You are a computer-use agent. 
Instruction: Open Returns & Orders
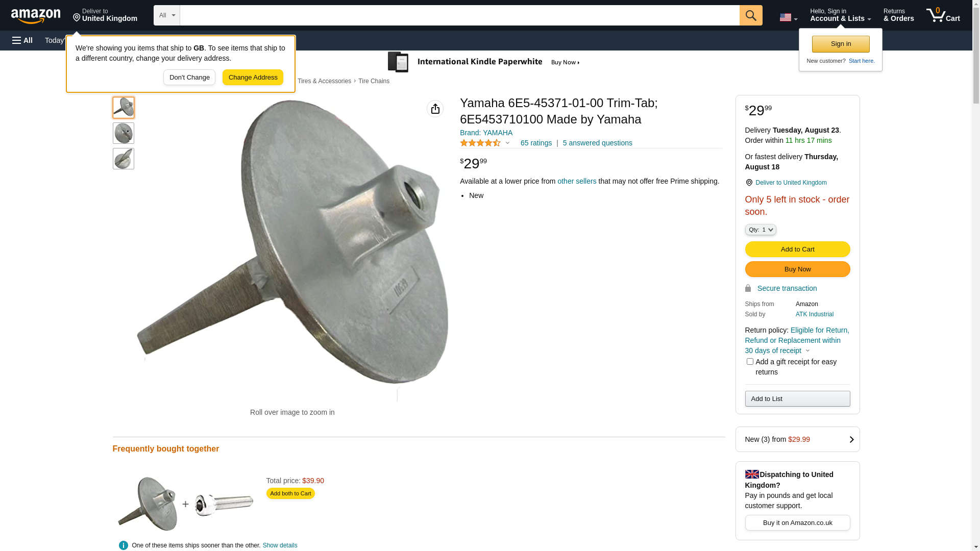898,15
